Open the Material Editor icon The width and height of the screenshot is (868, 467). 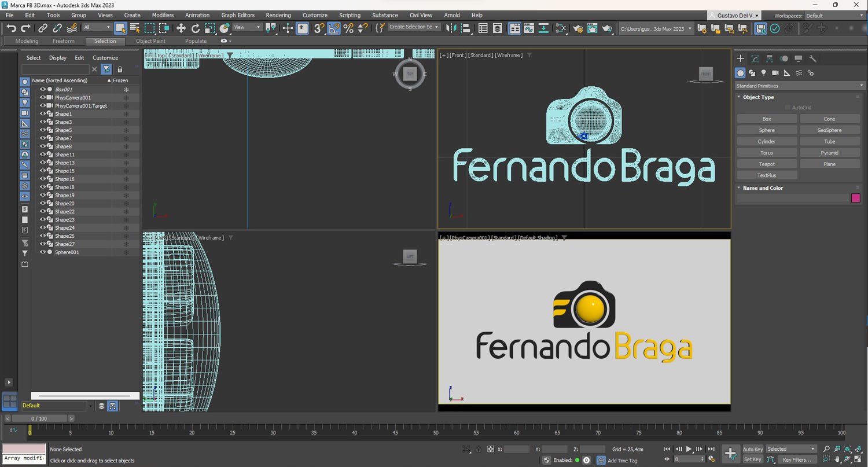[561, 28]
